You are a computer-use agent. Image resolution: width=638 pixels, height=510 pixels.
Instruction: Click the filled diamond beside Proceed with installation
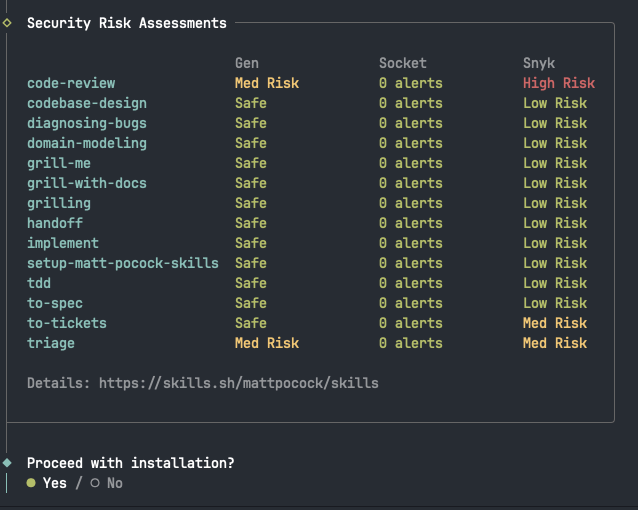pyautogui.click(x=7, y=463)
